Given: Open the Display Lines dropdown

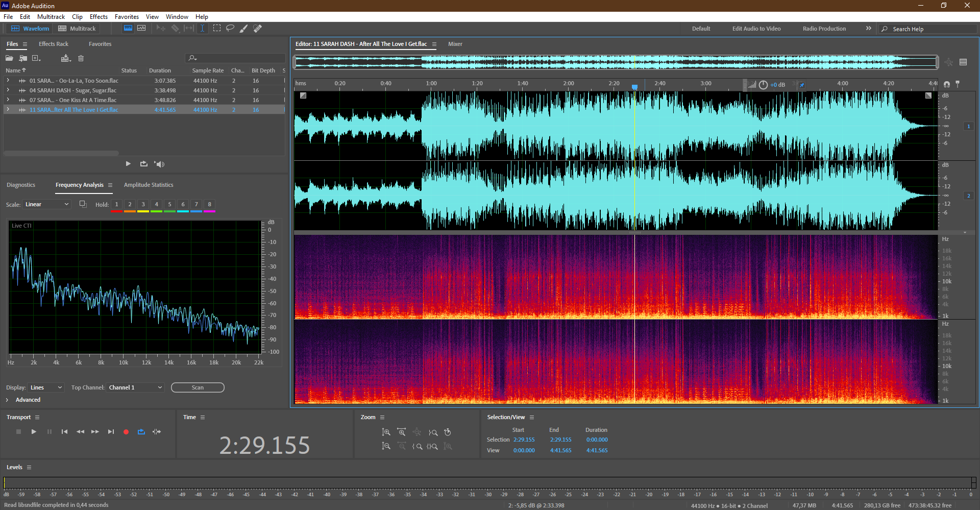Looking at the screenshot, I should pos(46,387).
